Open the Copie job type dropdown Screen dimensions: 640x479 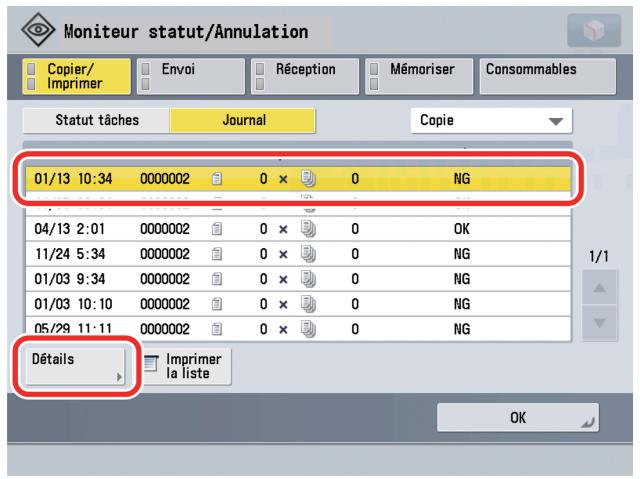pos(491,121)
